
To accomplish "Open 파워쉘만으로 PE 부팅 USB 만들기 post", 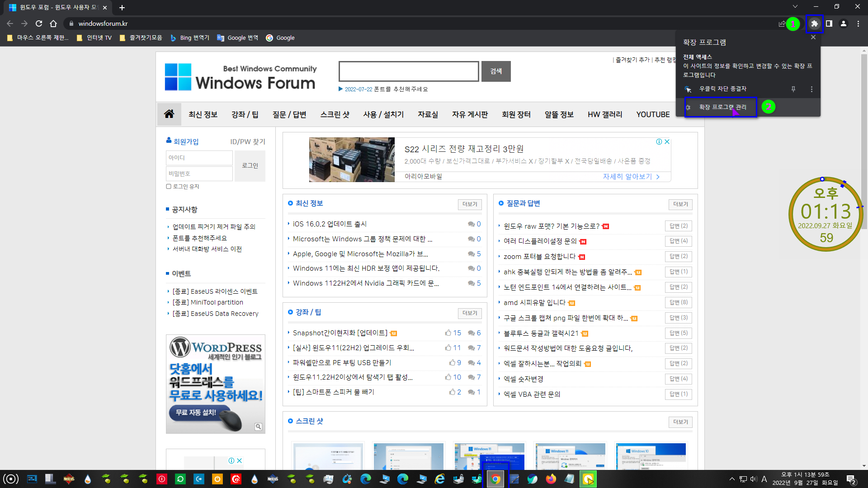I will click(342, 363).
